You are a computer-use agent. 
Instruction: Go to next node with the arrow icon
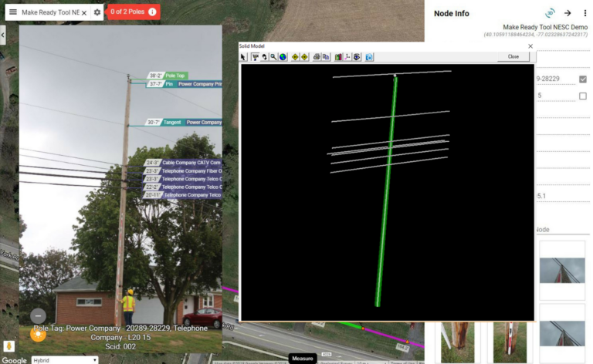(x=568, y=13)
